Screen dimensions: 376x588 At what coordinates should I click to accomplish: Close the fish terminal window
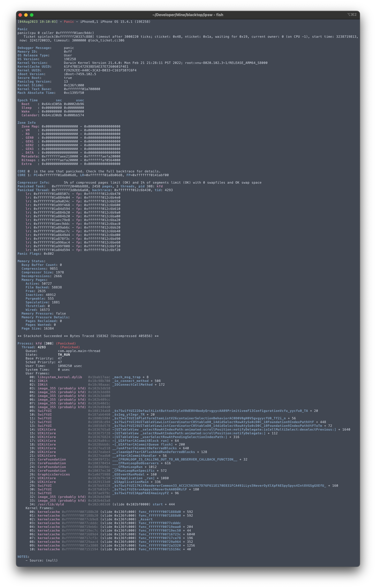coord(20,15)
